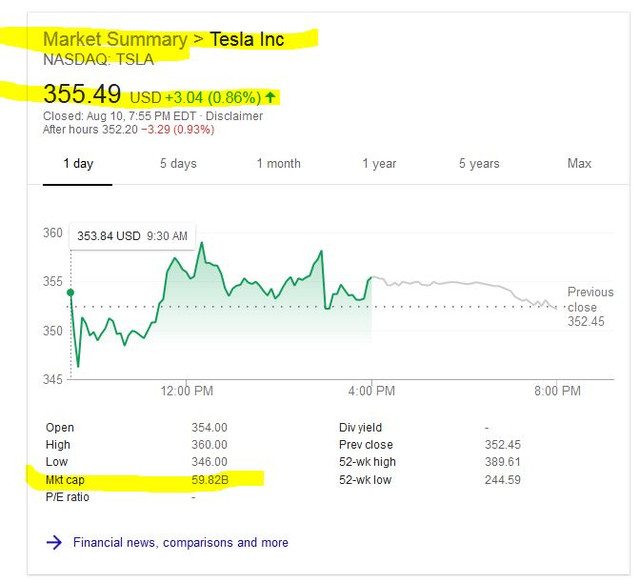View the 5 years chart tab
Viewport: 640px width, 585px height.
click(479, 164)
